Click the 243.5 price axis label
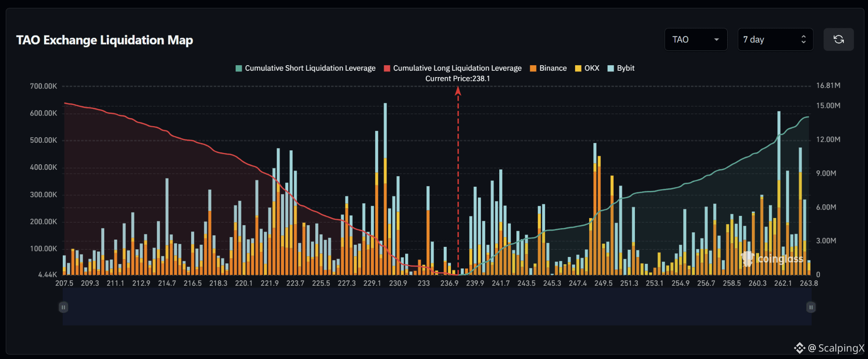 (x=526, y=283)
